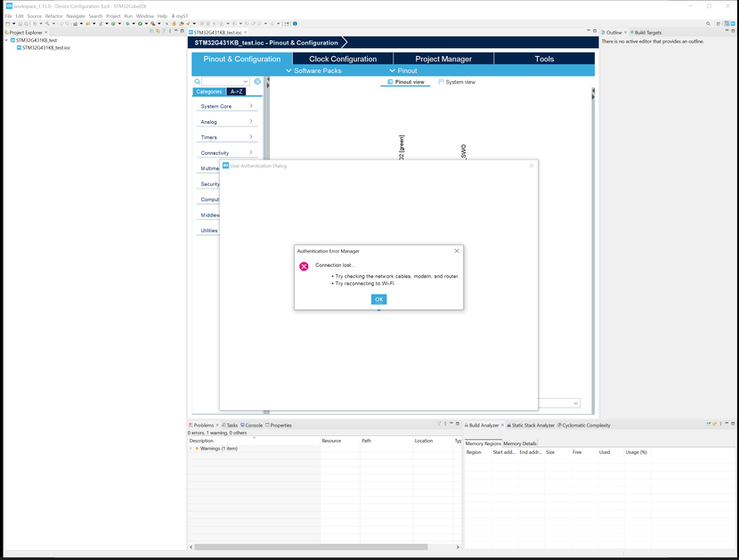The width and height of the screenshot is (739, 560).
Task: Open the Edit menu
Action: pyautogui.click(x=20, y=16)
